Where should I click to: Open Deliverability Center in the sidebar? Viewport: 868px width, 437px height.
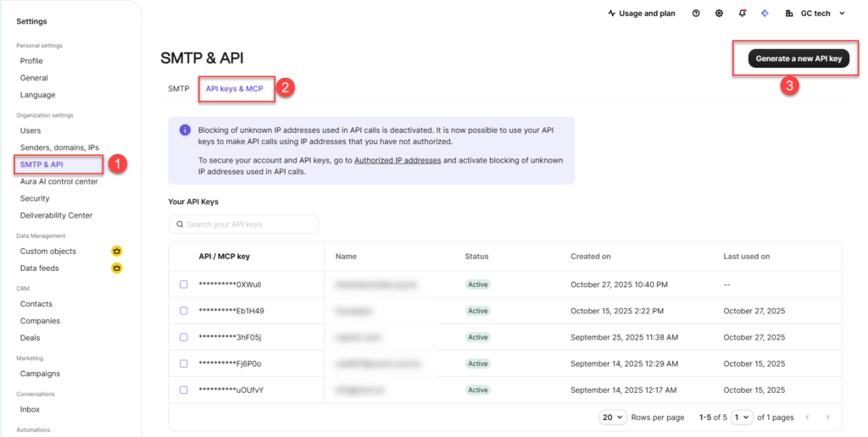click(56, 215)
